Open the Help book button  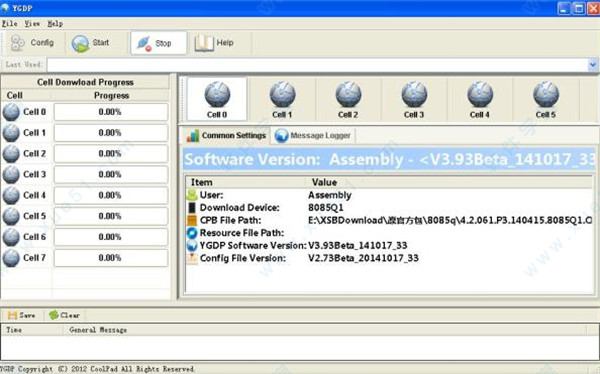point(214,43)
